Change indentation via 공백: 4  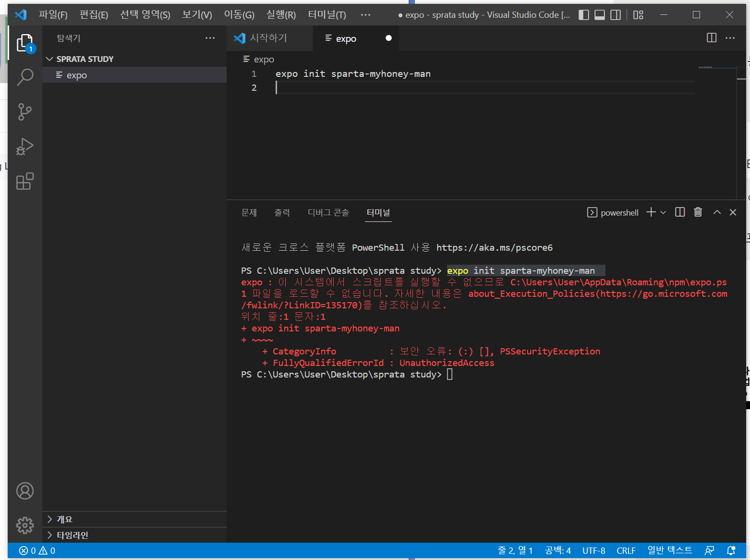tap(558, 550)
